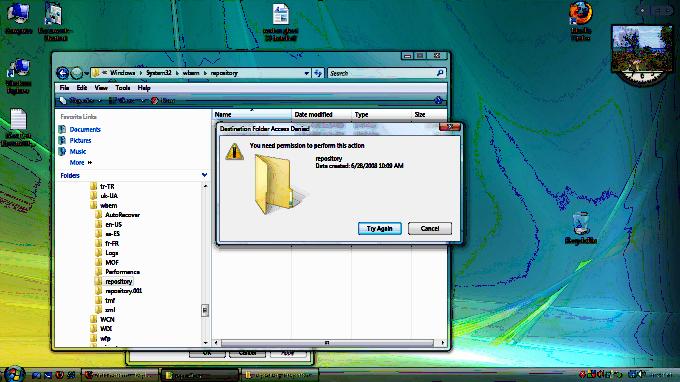Open the Tools menu
This screenshot has height=382, width=680.
point(123,88)
